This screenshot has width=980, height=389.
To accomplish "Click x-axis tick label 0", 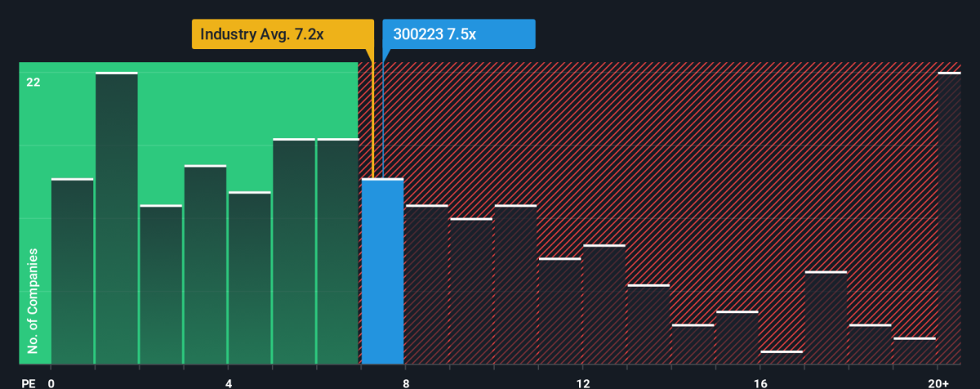I will tap(51, 382).
